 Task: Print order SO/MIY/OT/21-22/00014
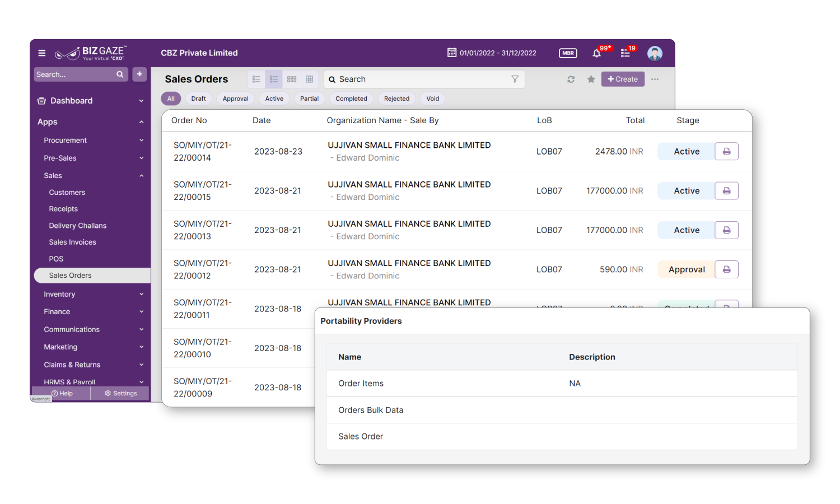tap(726, 152)
